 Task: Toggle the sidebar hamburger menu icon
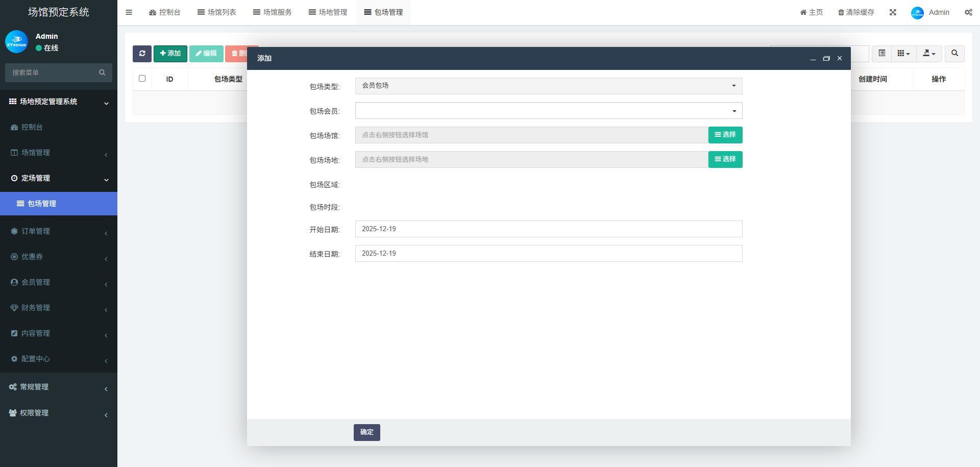pyautogui.click(x=129, y=12)
